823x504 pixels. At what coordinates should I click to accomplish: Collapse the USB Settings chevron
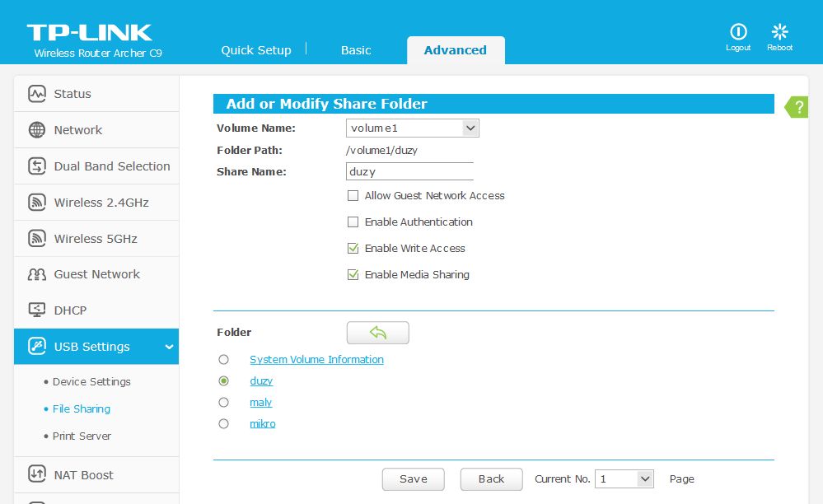(x=169, y=347)
